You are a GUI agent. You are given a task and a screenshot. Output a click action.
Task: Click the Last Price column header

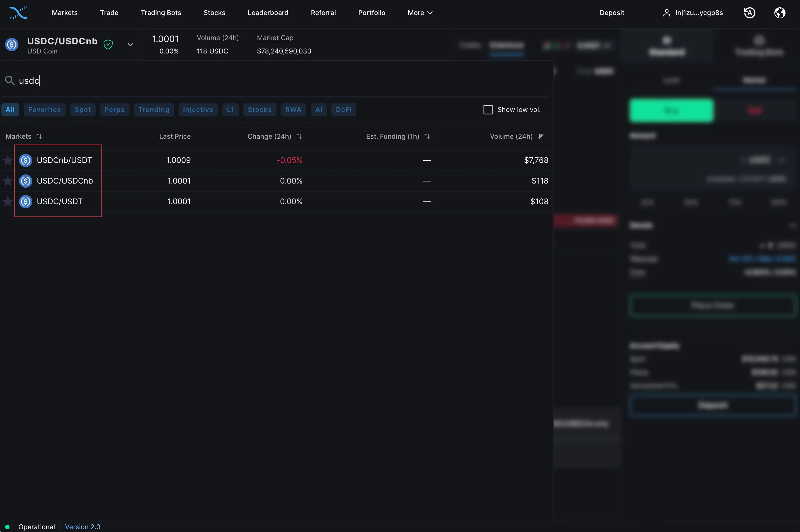[x=175, y=136]
